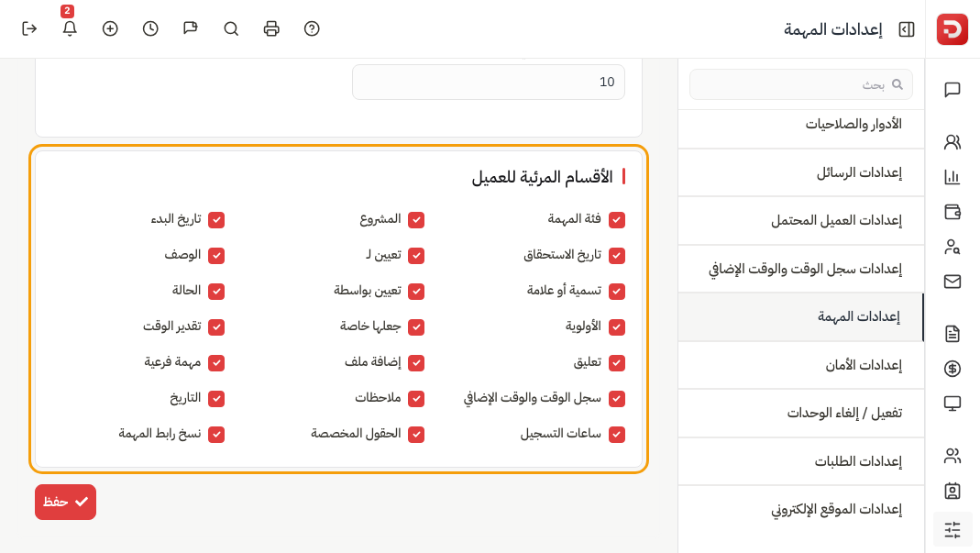Open the clients users icon in right rail
This screenshot has height=553, width=980.
(x=952, y=142)
